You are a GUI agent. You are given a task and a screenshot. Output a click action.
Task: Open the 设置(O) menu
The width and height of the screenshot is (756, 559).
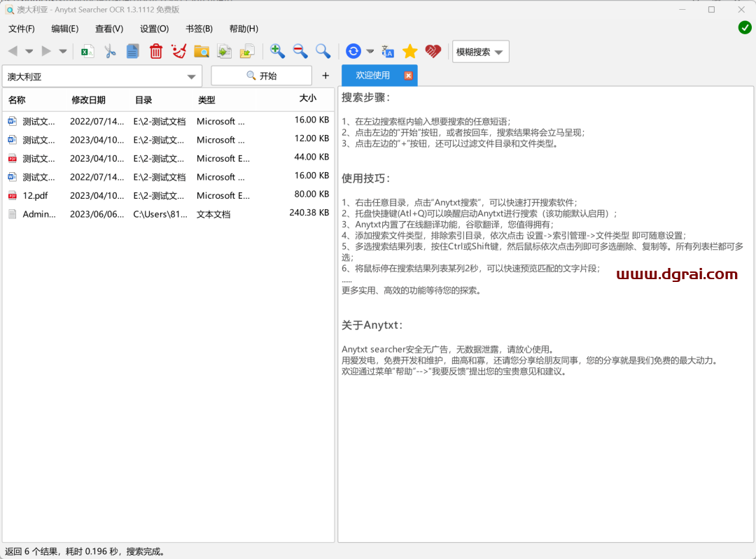click(154, 29)
